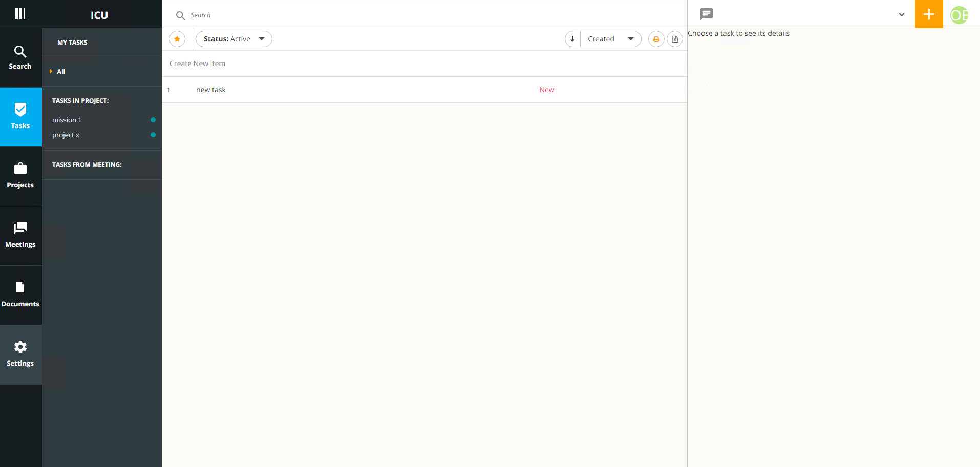Open the Tasks section in sidebar
Image resolution: width=980 pixels, height=467 pixels.
coord(20,117)
